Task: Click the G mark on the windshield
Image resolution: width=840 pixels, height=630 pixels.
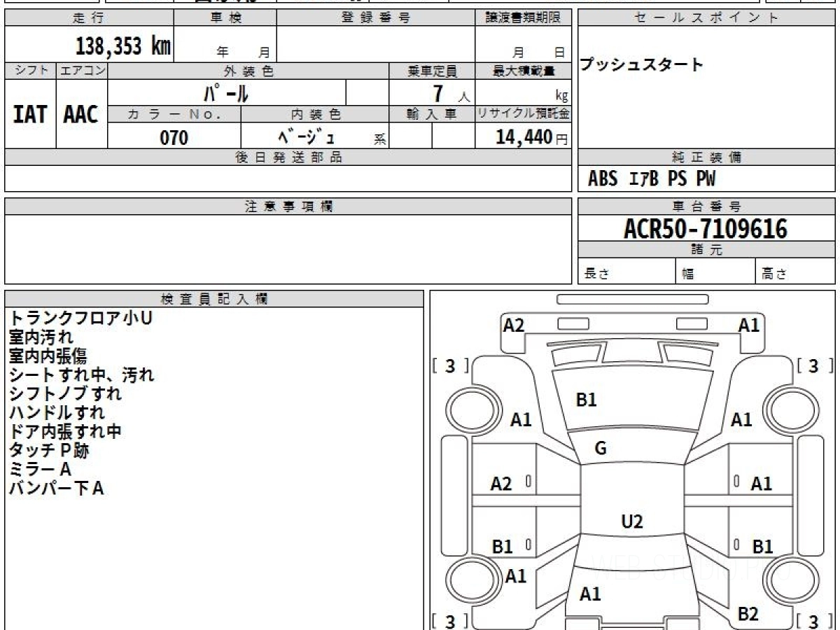Action: coord(600,449)
